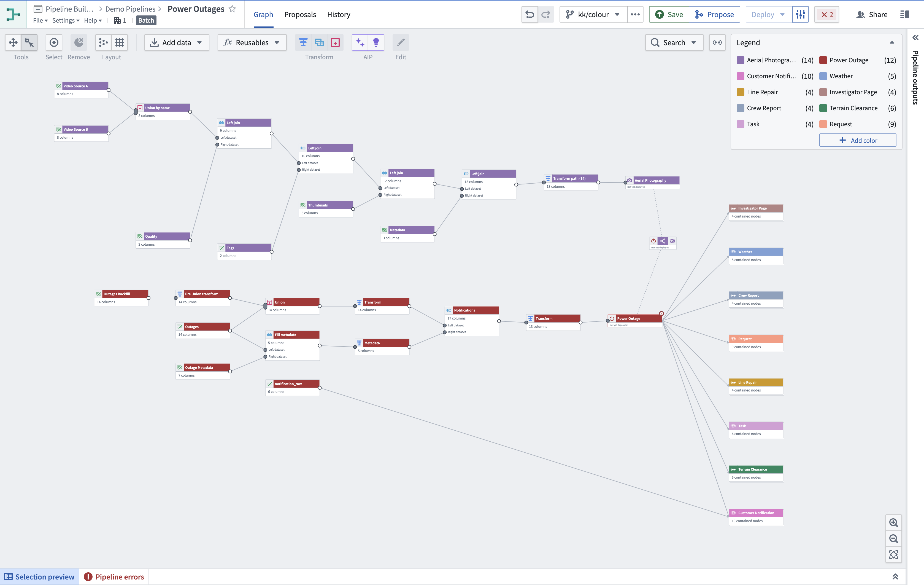
Task: Click the Save button
Action: tap(669, 15)
